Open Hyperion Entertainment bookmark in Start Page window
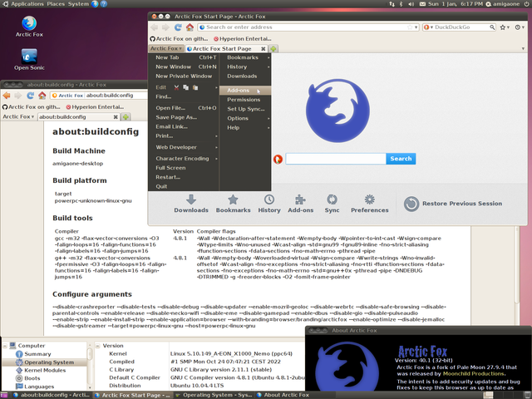Viewport: 532px width, 399px height. 242,39
